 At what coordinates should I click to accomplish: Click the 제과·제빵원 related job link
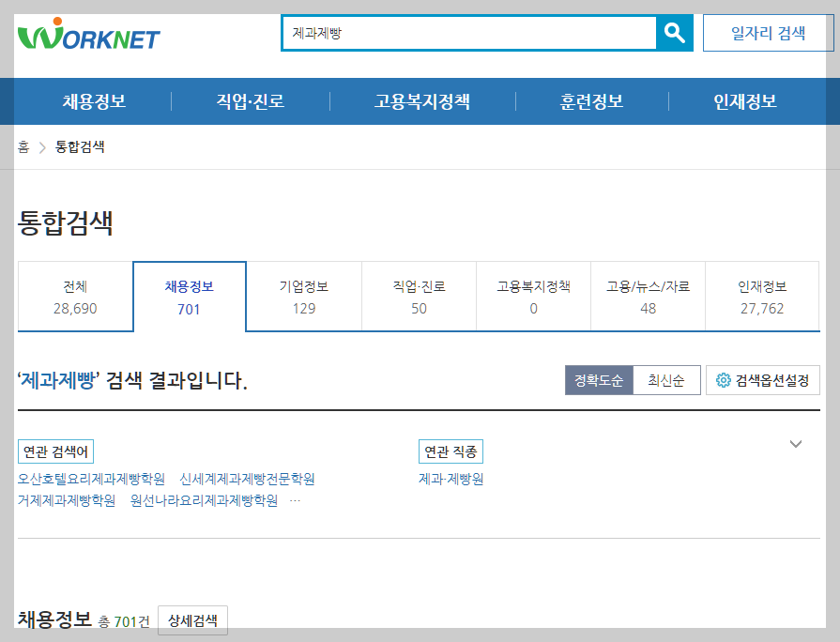452,479
